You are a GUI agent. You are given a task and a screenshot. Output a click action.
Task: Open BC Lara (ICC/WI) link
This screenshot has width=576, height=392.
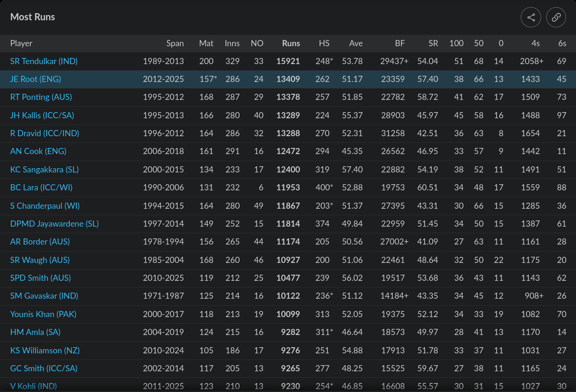pos(42,188)
